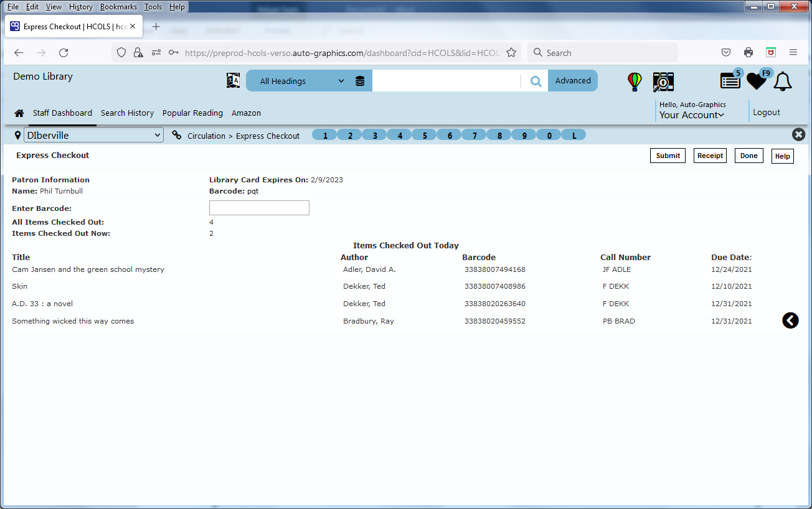Open the Tools menu
Image resolution: width=812 pixels, height=509 pixels.
[153, 7]
